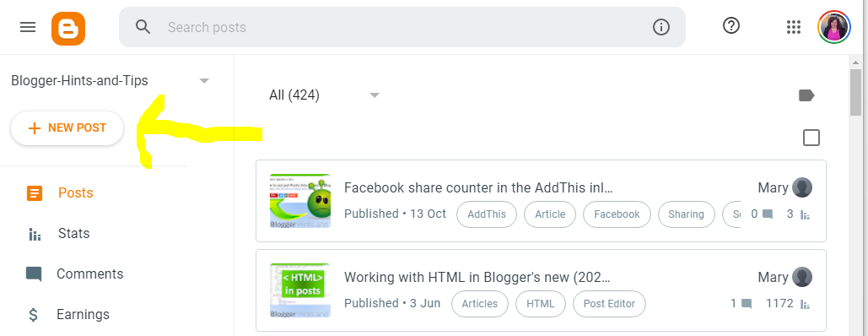This screenshot has width=868, height=336.
Task: Tick the select all posts checkbox
Action: [x=811, y=138]
